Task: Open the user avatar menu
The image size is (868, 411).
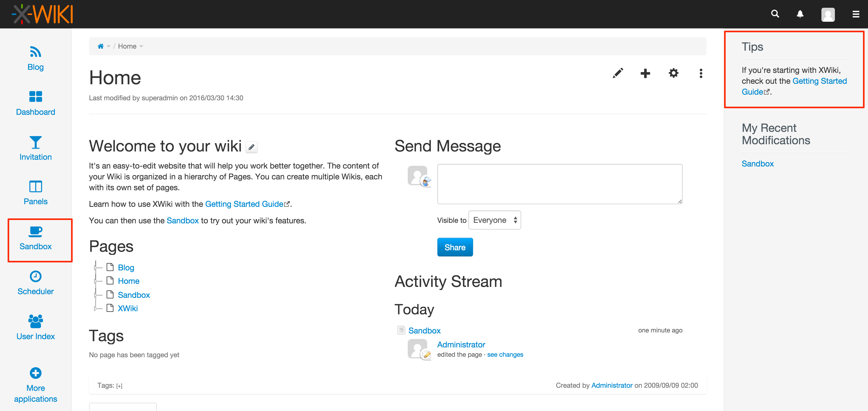Action: pyautogui.click(x=828, y=14)
